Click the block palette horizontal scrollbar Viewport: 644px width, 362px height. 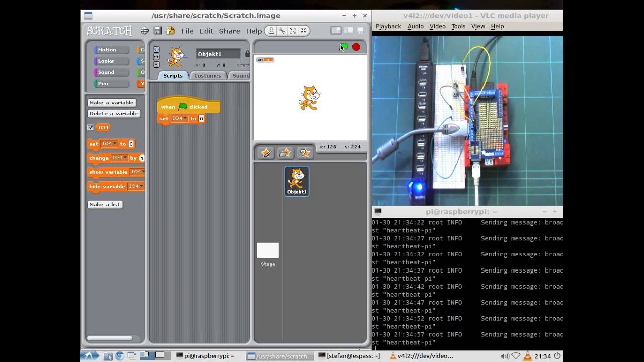(x=110, y=338)
